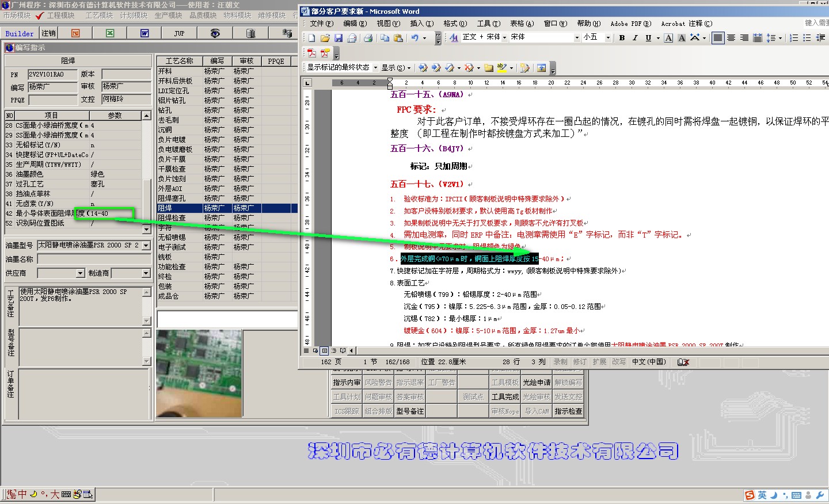The width and height of the screenshot is (829, 504).
Task: Open the 编辑(E) menu in Word
Action: tap(355, 24)
